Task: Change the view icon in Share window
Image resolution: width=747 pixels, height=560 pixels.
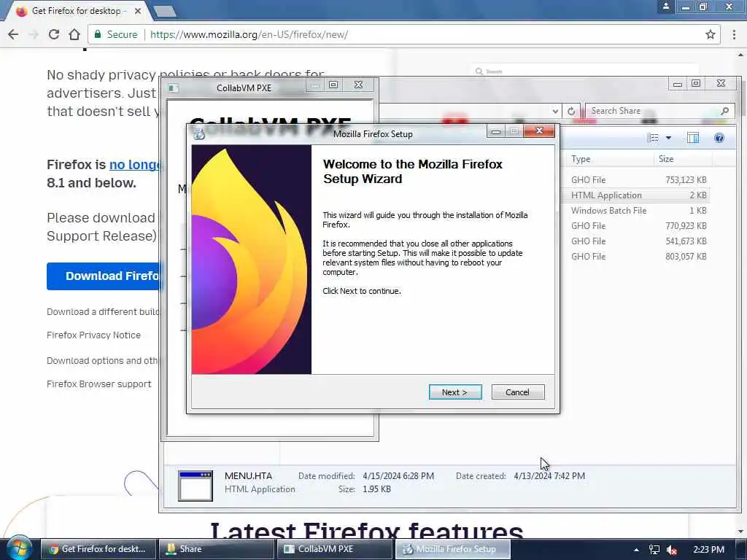Action: click(x=653, y=138)
